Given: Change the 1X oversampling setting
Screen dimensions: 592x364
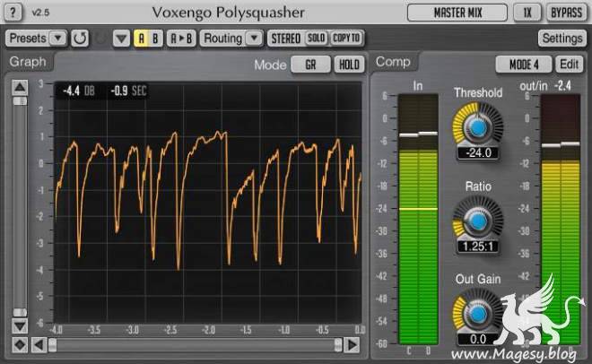Looking at the screenshot, I should 527,13.
